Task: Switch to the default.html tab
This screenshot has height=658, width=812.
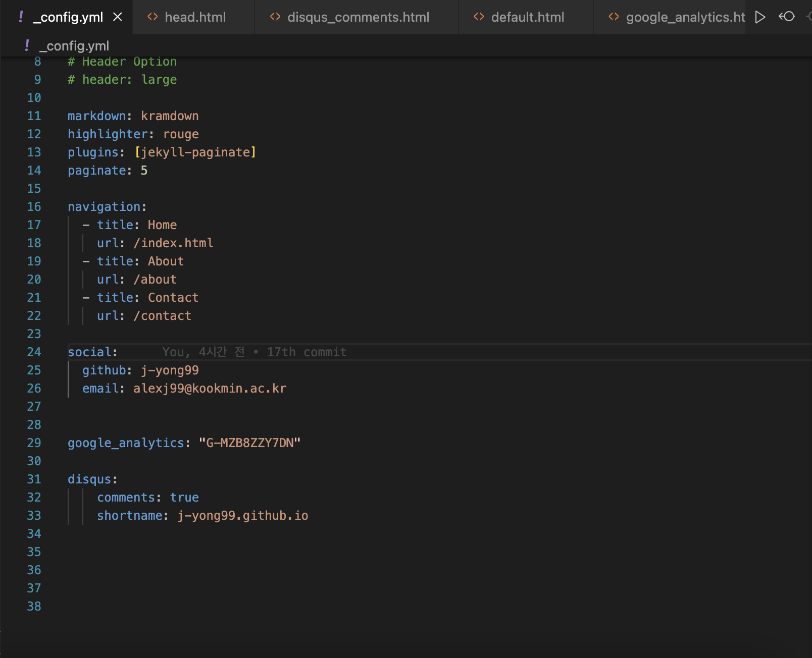Action: [x=526, y=17]
